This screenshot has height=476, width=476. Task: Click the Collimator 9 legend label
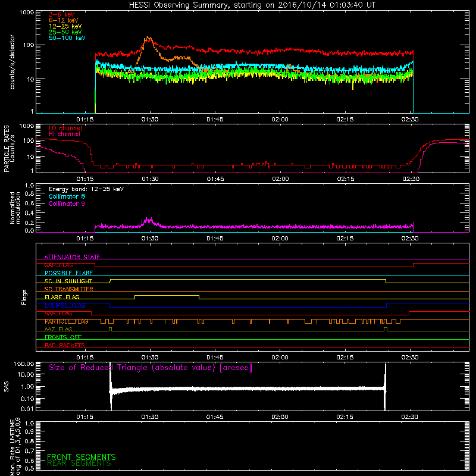67,203
